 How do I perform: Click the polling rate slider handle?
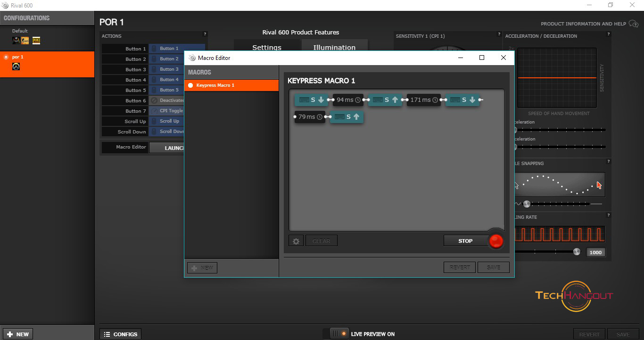[577, 252]
